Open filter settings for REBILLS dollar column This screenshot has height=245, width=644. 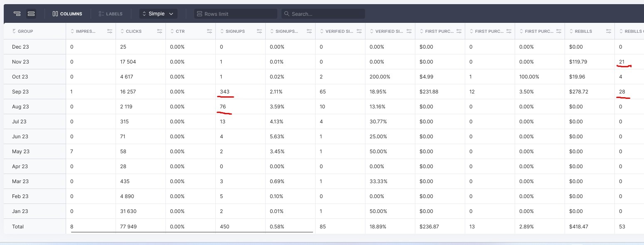tap(609, 31)
